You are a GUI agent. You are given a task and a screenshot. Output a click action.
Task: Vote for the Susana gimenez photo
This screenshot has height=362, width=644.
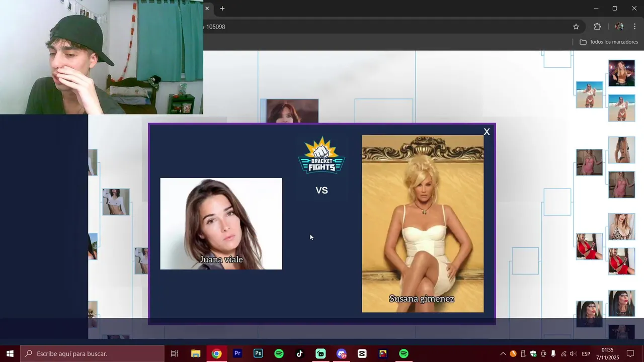[x=423, y=224]
